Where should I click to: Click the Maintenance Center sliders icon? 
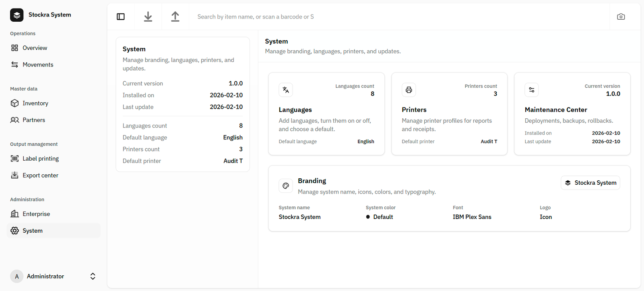tap(532, 90)
